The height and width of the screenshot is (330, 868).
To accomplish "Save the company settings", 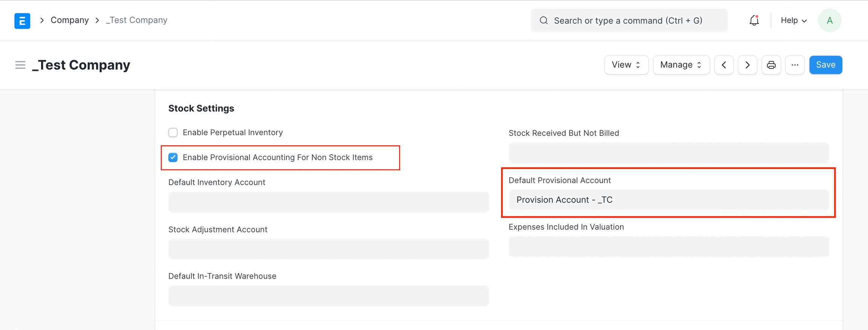I will coord(825,65).
